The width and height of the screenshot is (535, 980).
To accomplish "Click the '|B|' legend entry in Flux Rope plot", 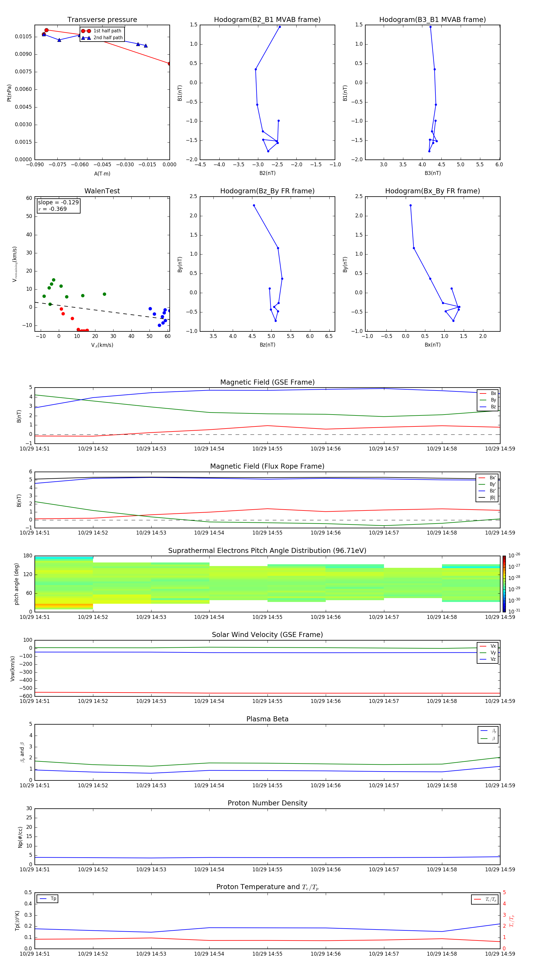I will point(487,498).
